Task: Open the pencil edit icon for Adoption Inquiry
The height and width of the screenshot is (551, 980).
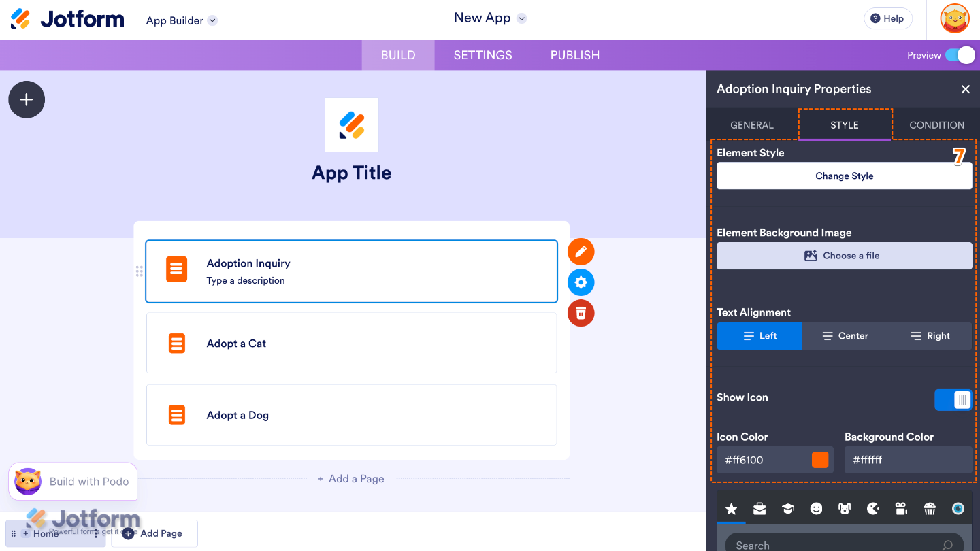Action: [x=581, y=251]
